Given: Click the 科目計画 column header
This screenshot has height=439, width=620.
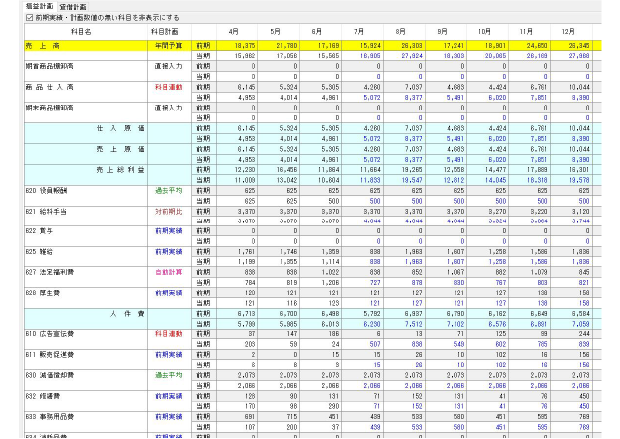Looking at the screenshot, I should (x=166, y=32).
